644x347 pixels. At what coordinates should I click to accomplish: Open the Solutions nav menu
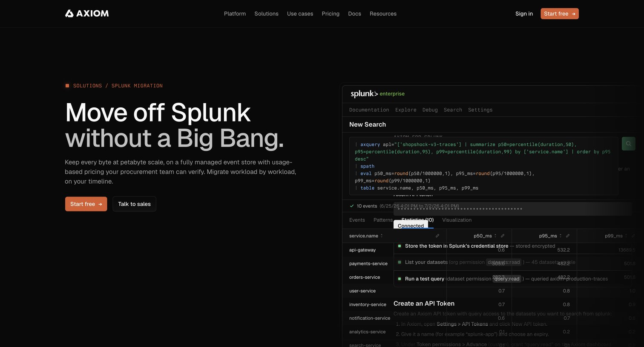[266, 14]
